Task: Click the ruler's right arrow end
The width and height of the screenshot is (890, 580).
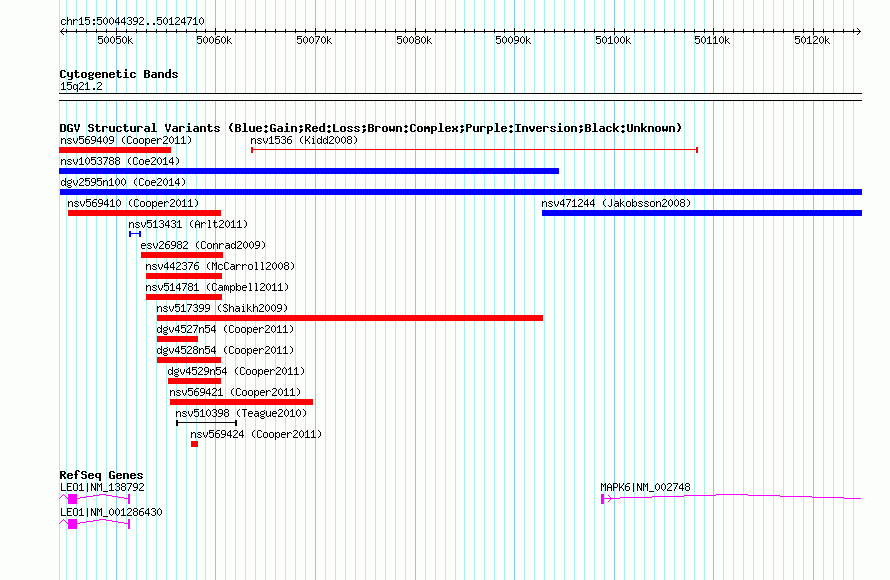Action: [x=859, y=31]
